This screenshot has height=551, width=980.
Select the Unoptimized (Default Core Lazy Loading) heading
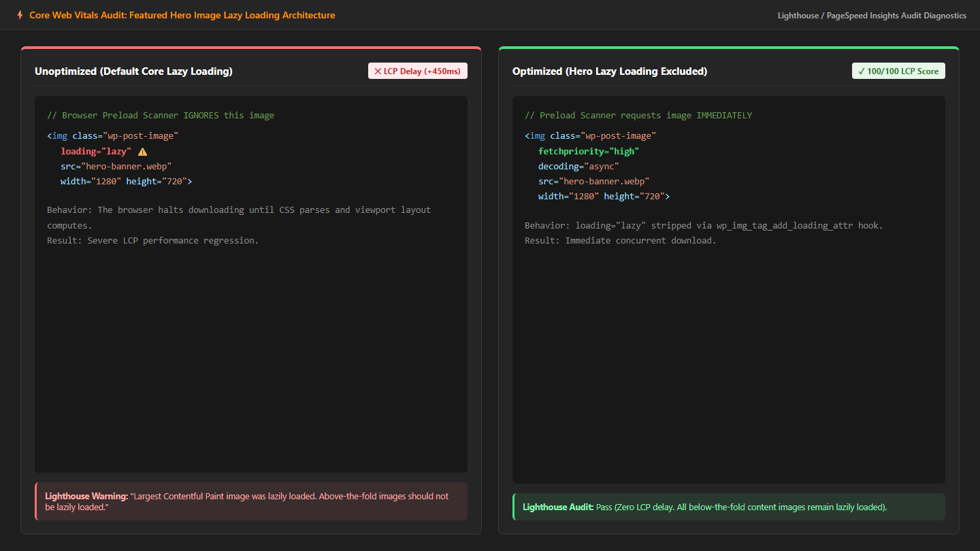(133, 71)
